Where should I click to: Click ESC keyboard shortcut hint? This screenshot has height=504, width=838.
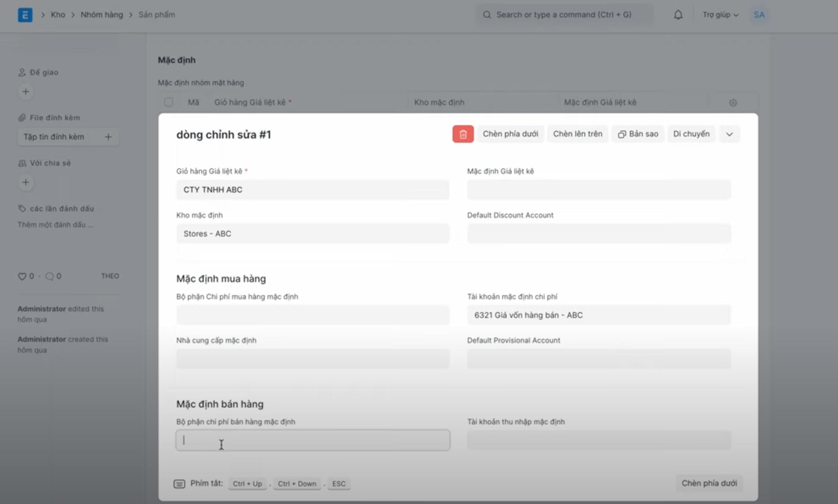click(x=338, y=483)
